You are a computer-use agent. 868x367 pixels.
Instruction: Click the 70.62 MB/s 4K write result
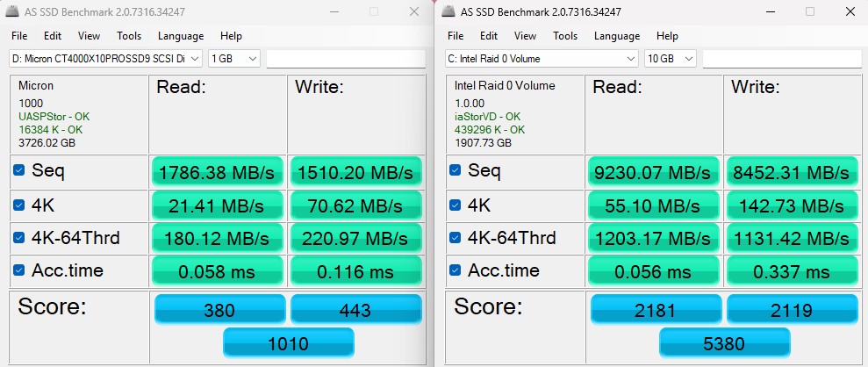tap(355, 206)
